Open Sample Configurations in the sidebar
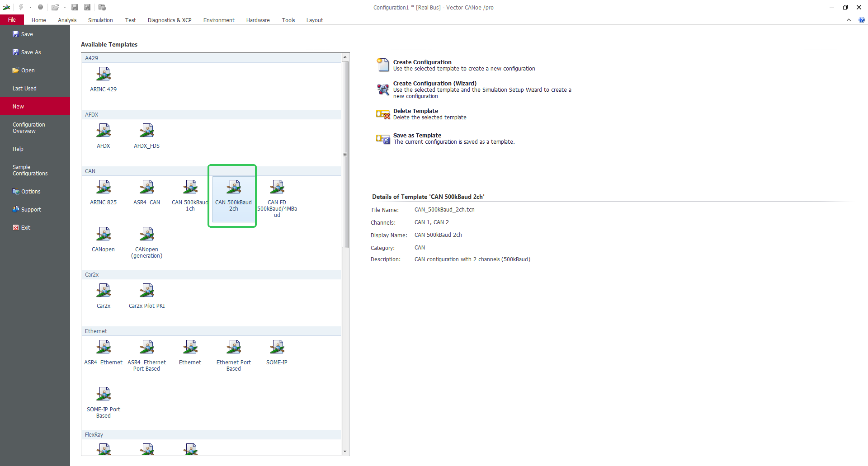Viewport: 868px width, 466px height. [35, 170]
